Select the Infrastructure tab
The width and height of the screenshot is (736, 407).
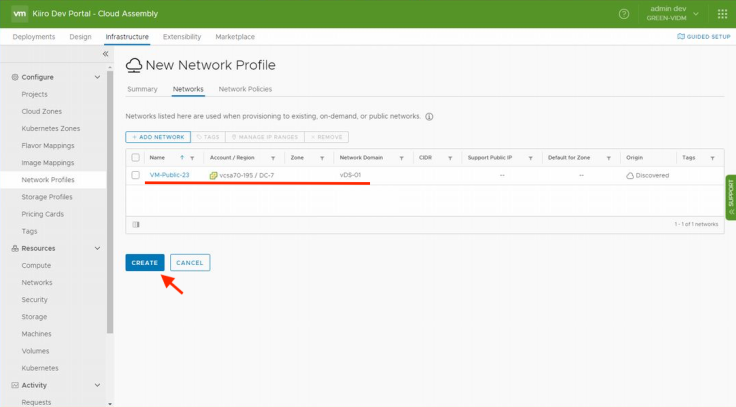tap(127, 37)
